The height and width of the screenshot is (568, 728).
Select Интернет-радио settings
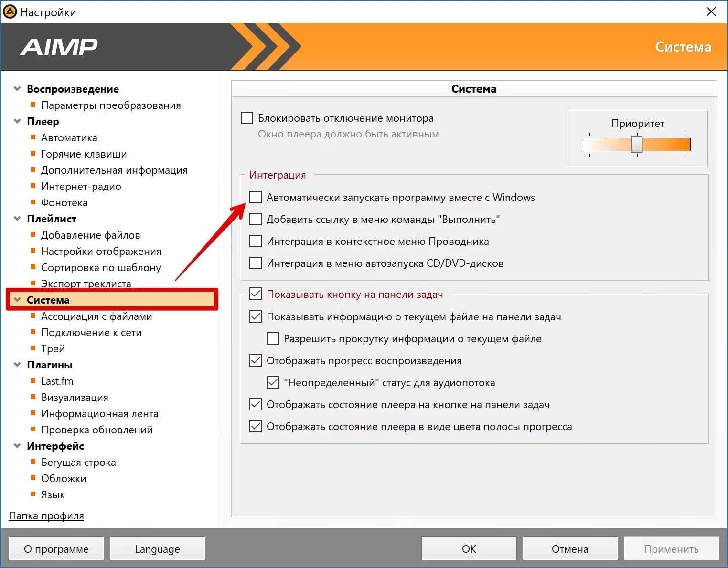[x=81, y=186]
